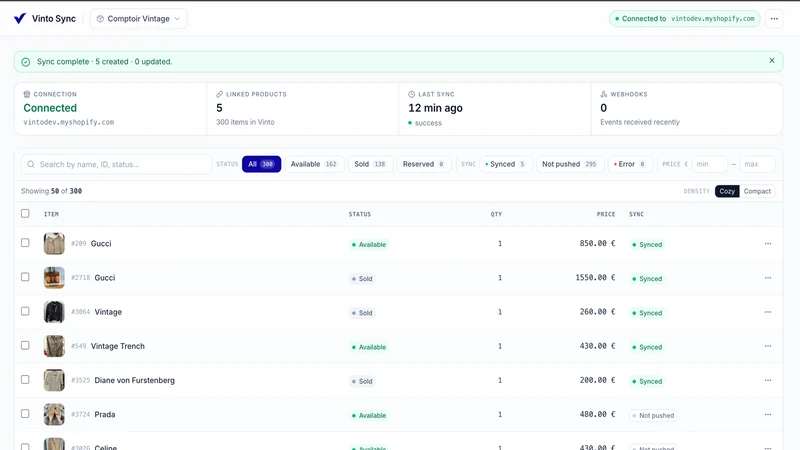Click the search magnifier icon
This screenshot has height=450, width=800.
click(31, 164)
